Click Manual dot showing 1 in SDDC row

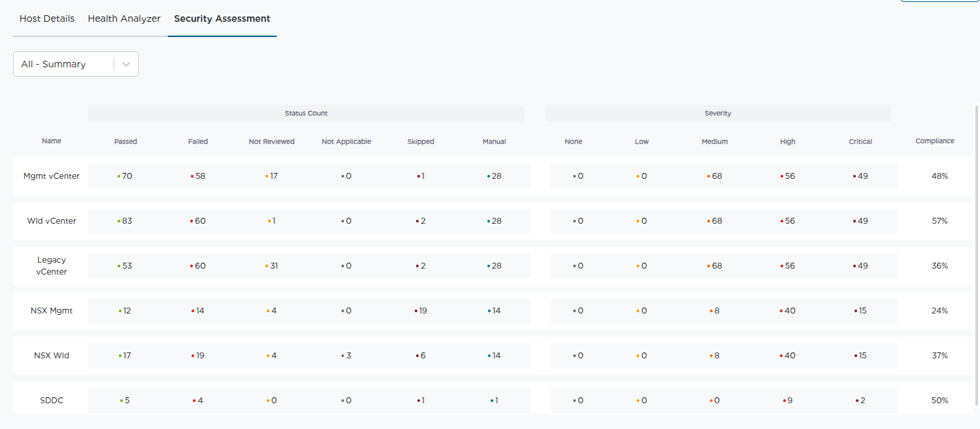(492, 401)
